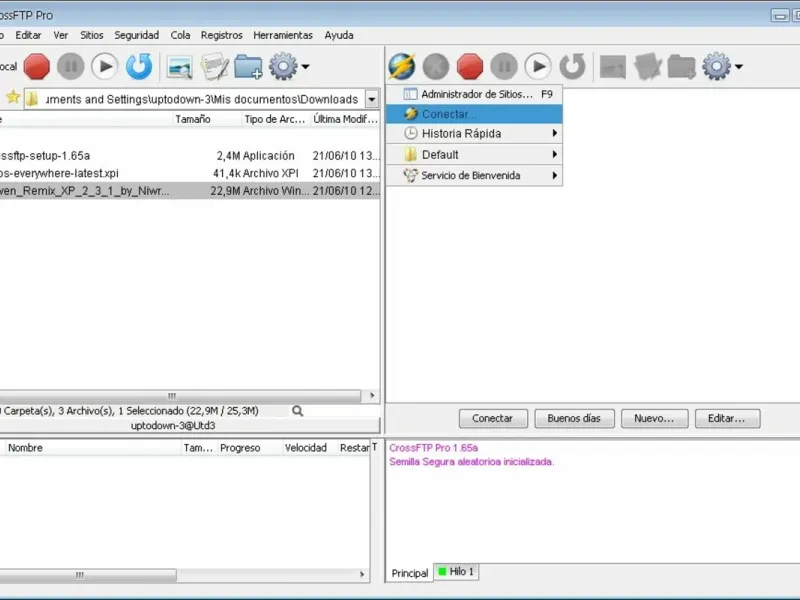
Task: Select the ssftp-setup-1.65a file row
Action: [x=189, y=156]
